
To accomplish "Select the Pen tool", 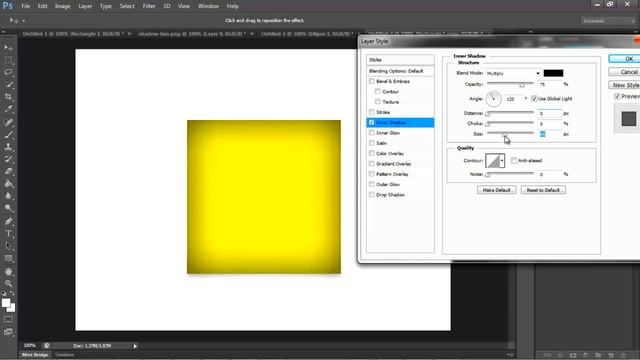I will 8,221.
